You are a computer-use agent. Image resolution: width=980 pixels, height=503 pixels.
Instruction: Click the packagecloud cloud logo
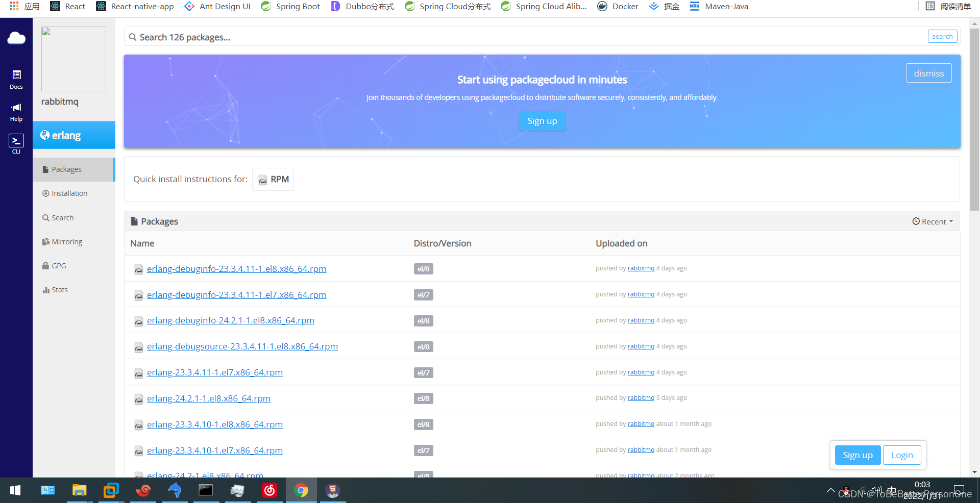click(16, 38)
